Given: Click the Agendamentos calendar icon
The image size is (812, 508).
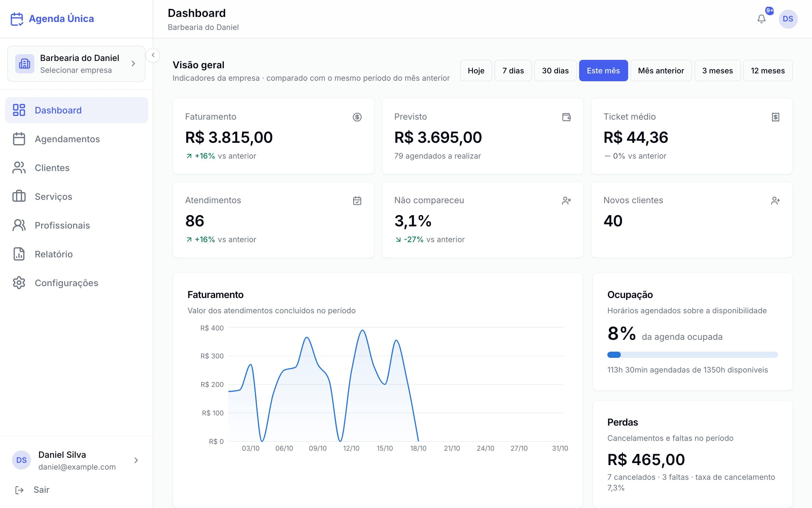Looking at the screenshot, I should coord(19,139).
